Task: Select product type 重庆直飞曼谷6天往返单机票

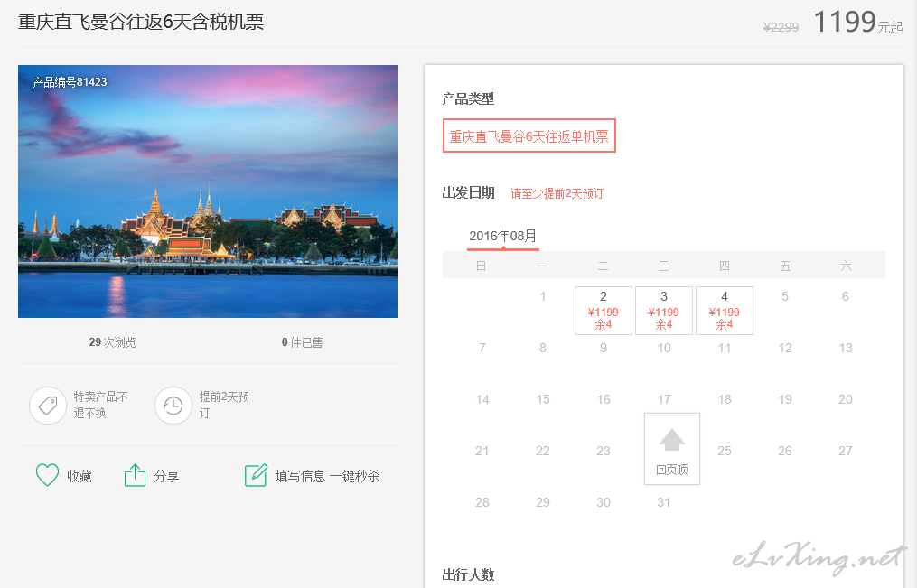Action: (529, 135)
